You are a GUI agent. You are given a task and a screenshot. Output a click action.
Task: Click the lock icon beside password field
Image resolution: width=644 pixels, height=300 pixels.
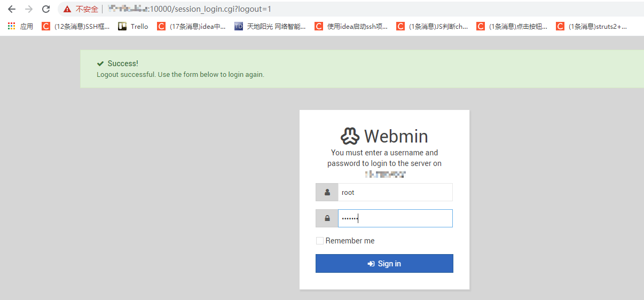pos(327,218)
